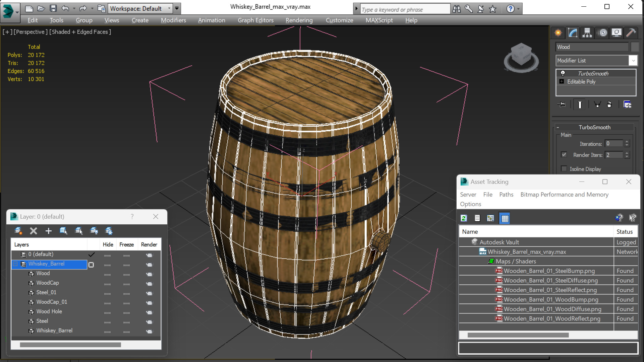
Task: Refresh the Asset Tracking list
Action: (464, 218)
